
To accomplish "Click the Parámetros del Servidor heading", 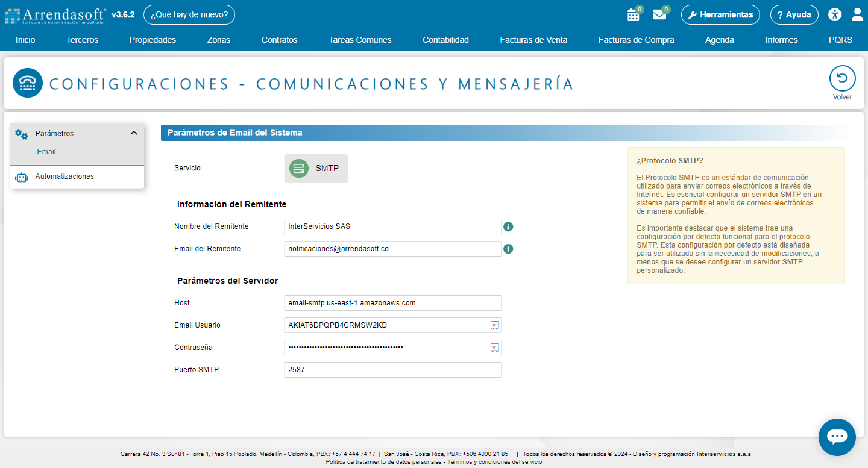I will (x=227, y=281).
